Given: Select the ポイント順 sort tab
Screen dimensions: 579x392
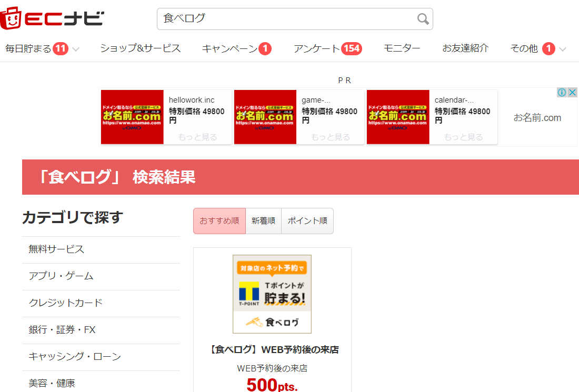Looking at the screenshot, I should [307, 221].
